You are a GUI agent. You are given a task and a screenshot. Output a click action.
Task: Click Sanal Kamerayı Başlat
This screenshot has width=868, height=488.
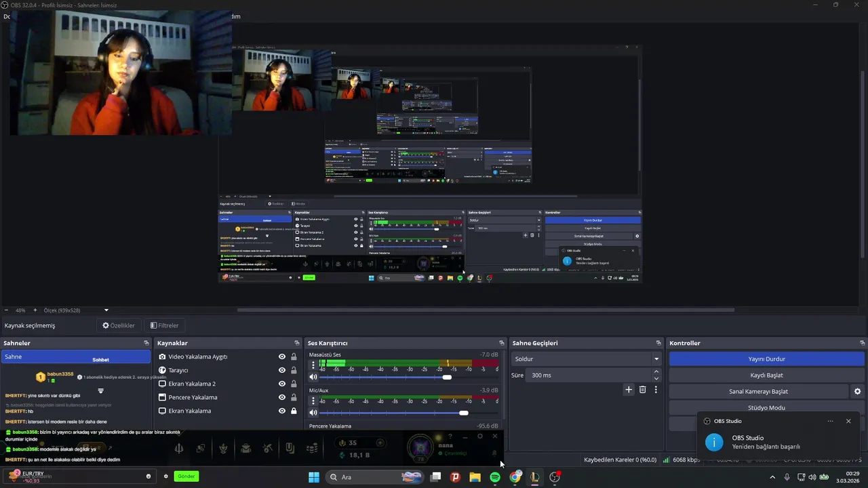click(x=758, y=391)
